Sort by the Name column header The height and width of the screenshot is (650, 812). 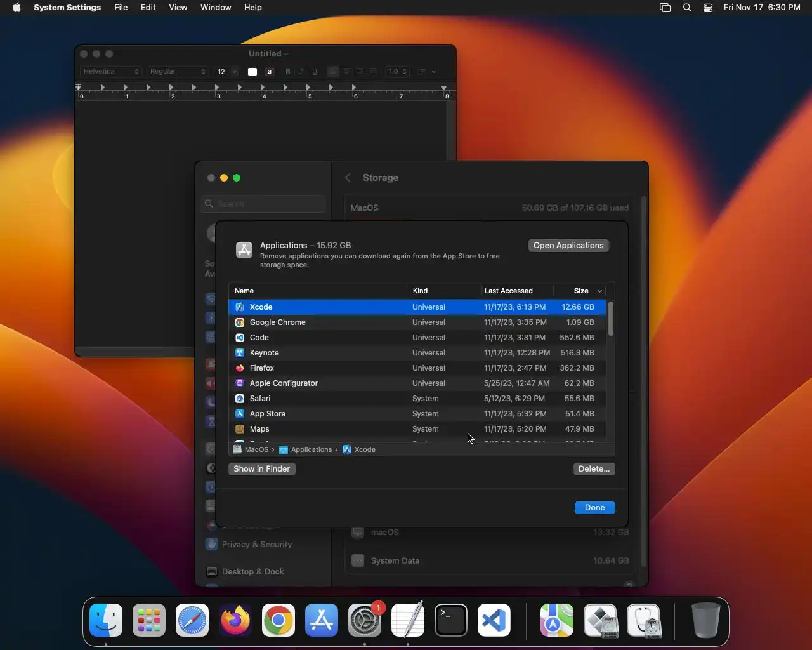[x=319, y=291]
